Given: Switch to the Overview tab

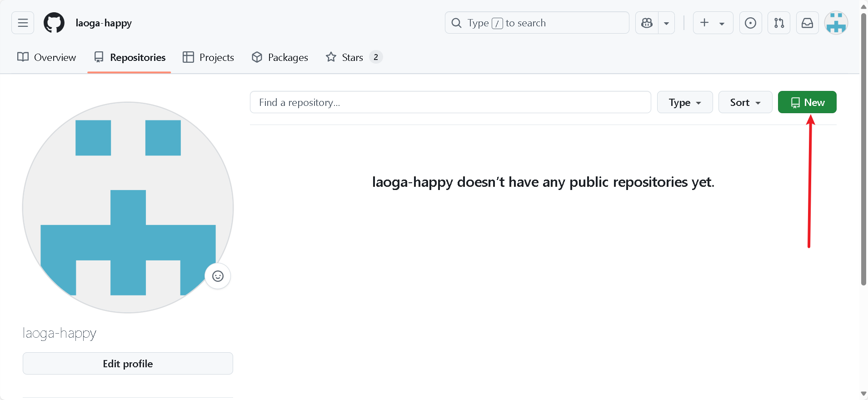Looking at the screenshot, I should click(x=46, y=57).
